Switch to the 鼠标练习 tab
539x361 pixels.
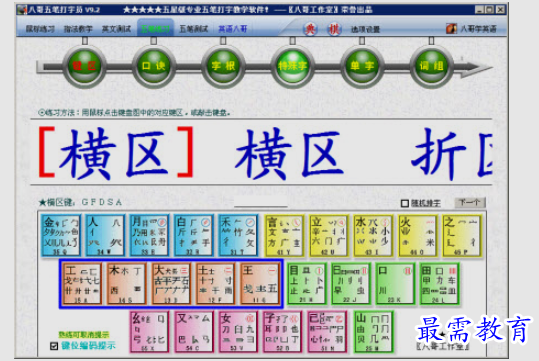(40, 29)
